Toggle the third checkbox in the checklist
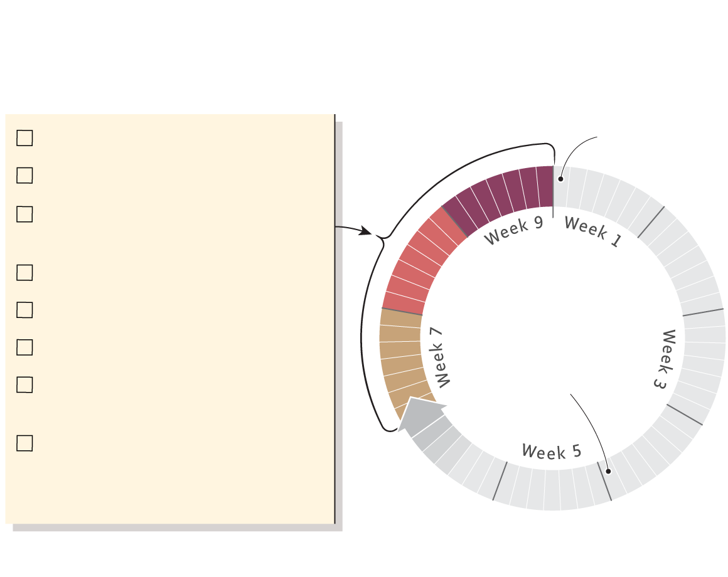The height and width of the screenshot is (577, 728). tap(24, 214)
